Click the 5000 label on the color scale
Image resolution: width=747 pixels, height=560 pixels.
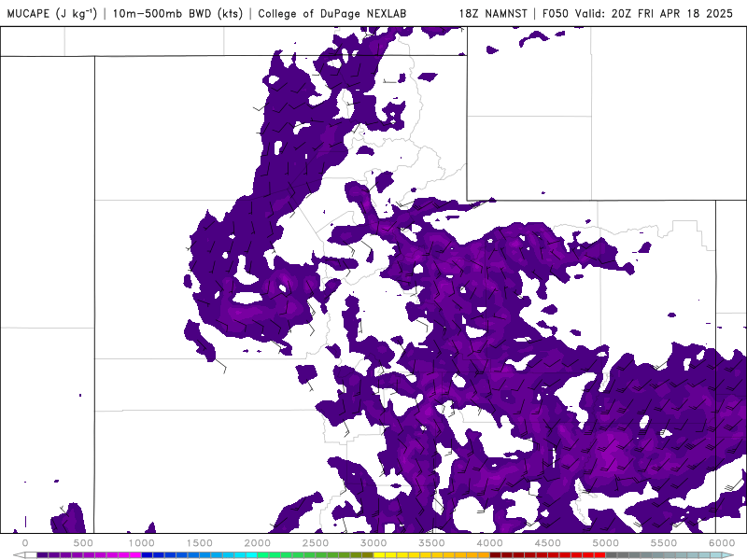pyautogui.click(x=605, y=543)
